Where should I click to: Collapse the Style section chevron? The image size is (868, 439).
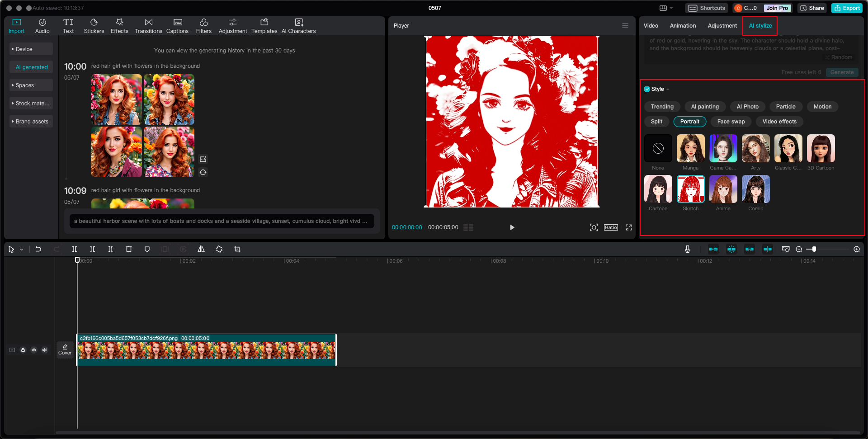coord(668,89)
